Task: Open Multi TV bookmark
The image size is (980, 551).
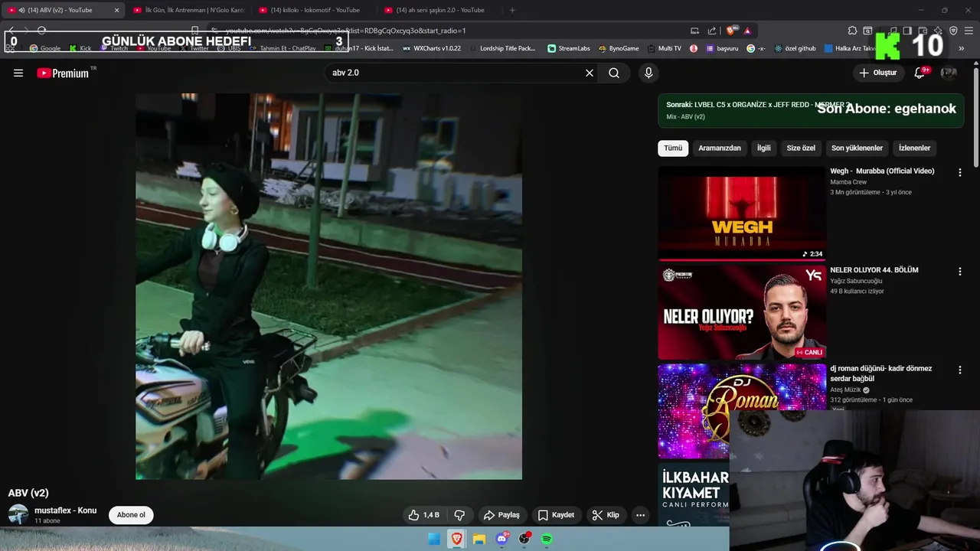Action: [664, 48]
